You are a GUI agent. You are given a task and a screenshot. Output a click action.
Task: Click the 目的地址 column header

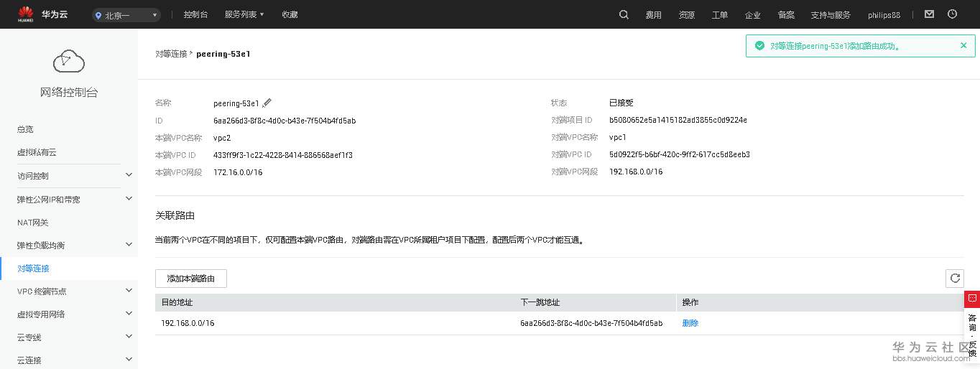pyautogui.click(x=177, y=302)
